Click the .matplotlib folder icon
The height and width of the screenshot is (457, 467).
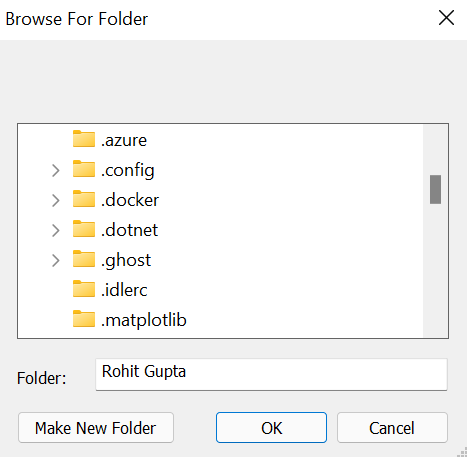point(84,319)
